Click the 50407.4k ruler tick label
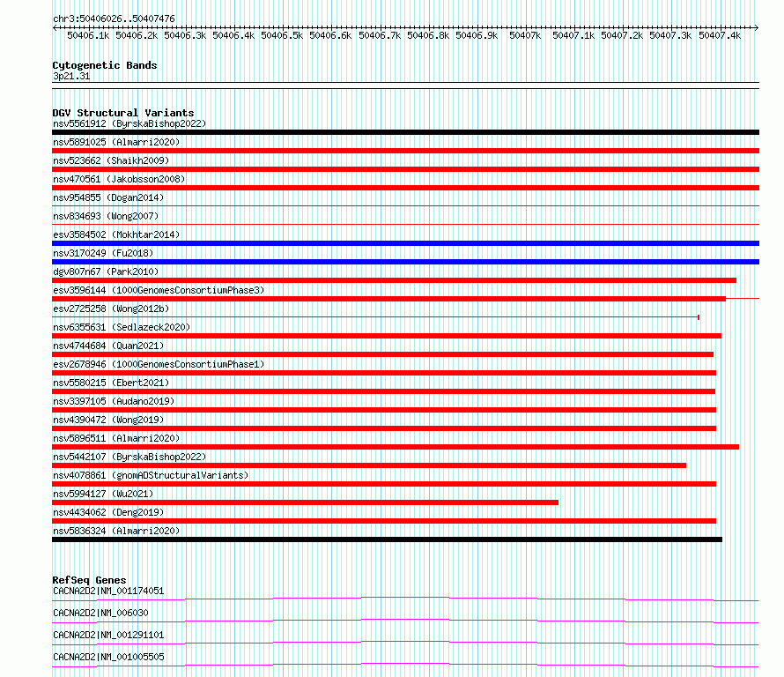 [720, 35]
